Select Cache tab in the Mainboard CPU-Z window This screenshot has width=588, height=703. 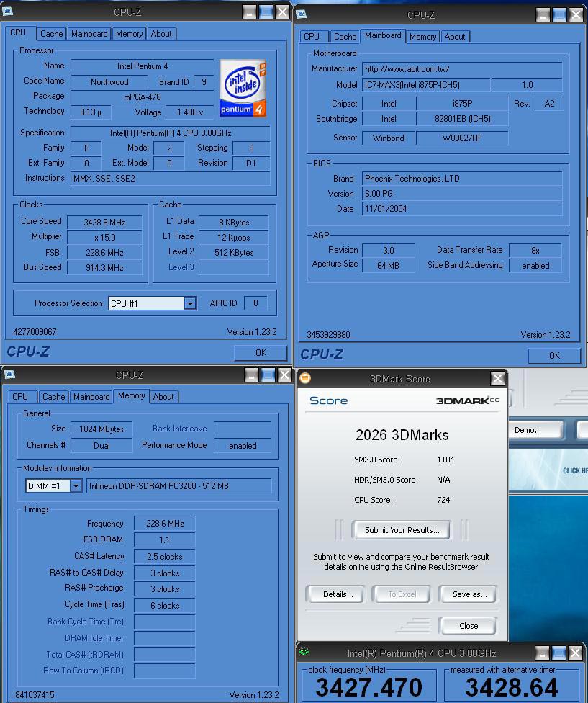click(x=345, y=36)
